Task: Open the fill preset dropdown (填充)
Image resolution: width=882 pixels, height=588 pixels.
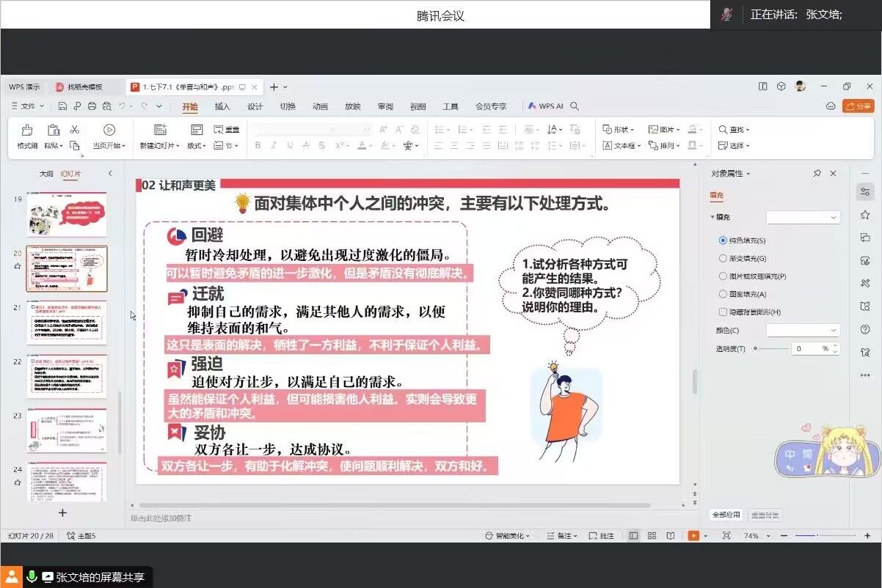Action: point(802,218)
